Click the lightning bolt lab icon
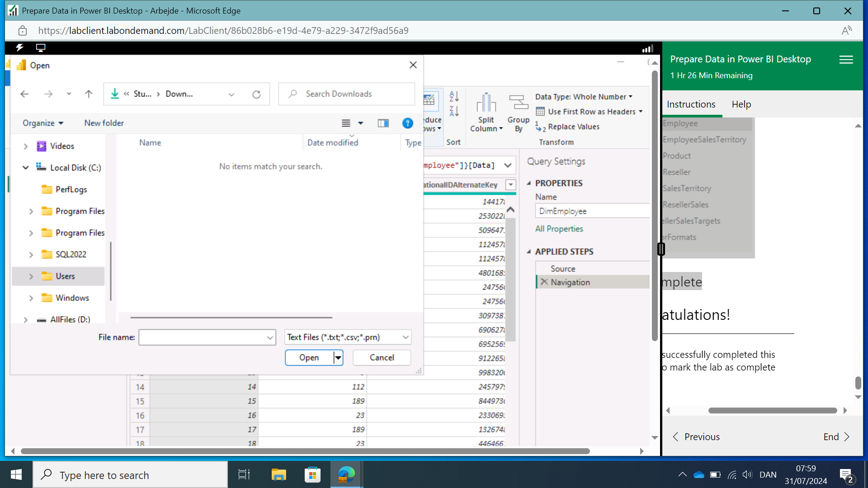This screenshot has height=488, width=868. [x=19, y=47]
